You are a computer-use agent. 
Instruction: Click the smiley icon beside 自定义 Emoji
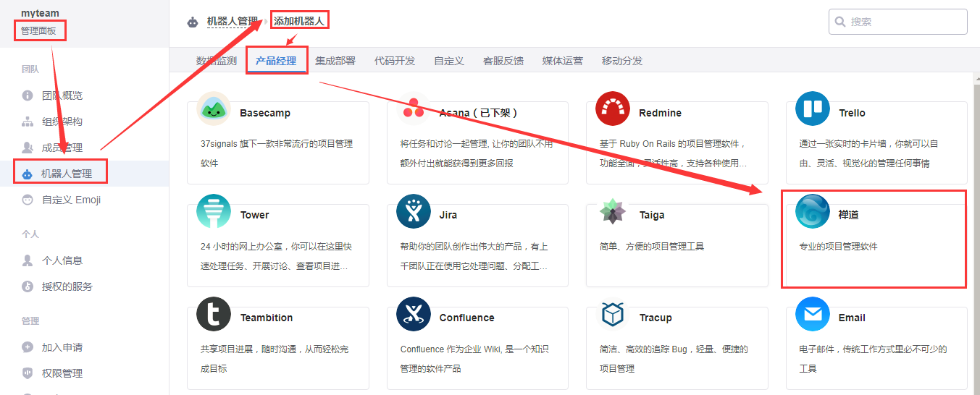click(x=28, y=200)
